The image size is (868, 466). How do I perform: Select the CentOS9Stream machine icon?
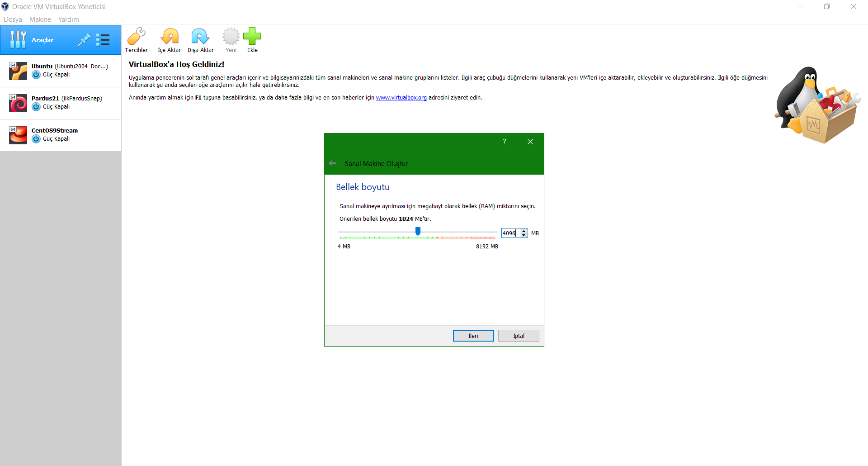[x=18, y=135]
